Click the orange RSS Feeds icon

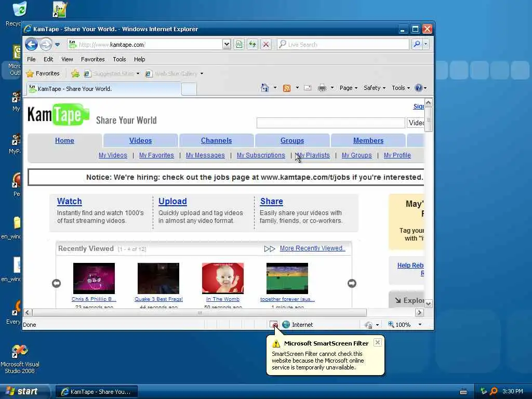(x=287, y=88)
